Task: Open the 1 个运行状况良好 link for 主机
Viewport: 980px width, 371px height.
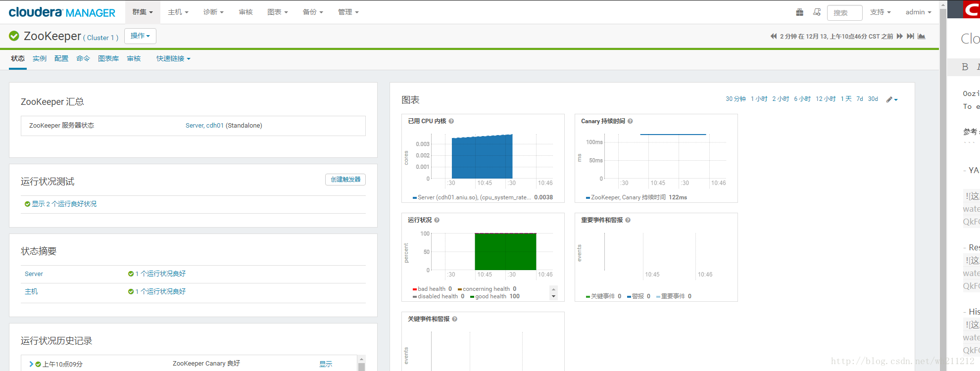Action: click(161, 291)
